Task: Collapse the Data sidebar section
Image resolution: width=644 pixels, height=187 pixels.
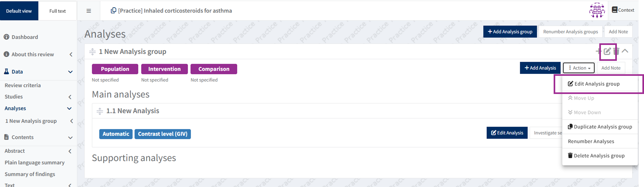Action: [70, 72]
